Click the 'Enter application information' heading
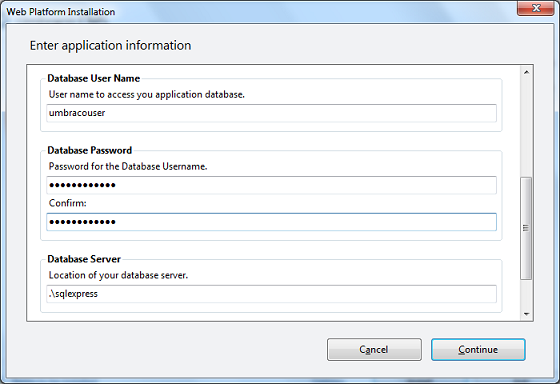The image size is (560, 384). (110, 45)
